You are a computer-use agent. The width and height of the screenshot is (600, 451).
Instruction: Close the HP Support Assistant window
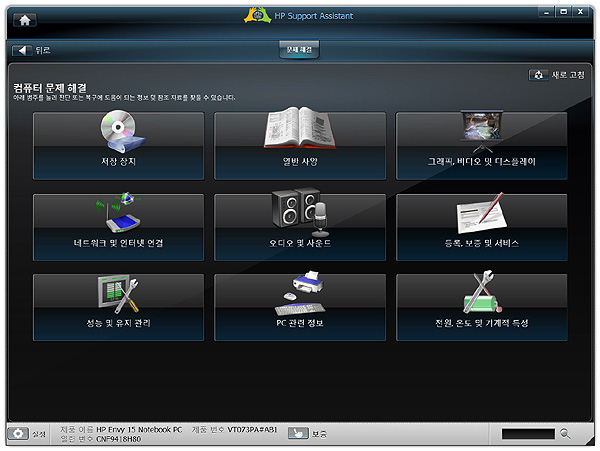(x=580, y=12)
